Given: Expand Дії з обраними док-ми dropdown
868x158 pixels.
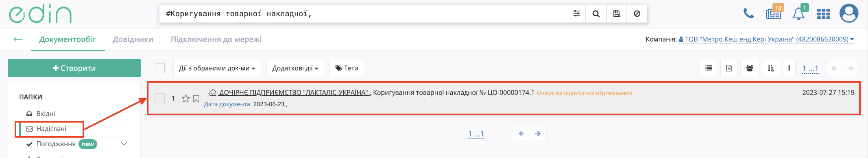Looking at the screenshot, I should [x=217, y=68].
